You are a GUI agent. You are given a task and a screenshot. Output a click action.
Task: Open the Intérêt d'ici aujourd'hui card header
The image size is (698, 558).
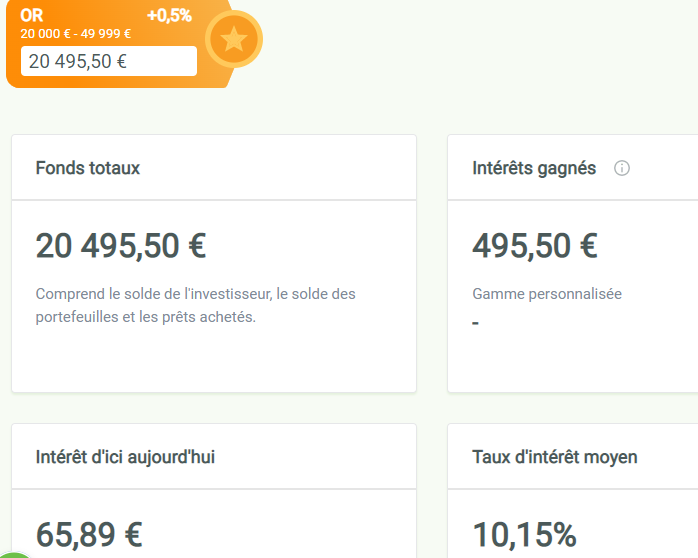point(214,457)
